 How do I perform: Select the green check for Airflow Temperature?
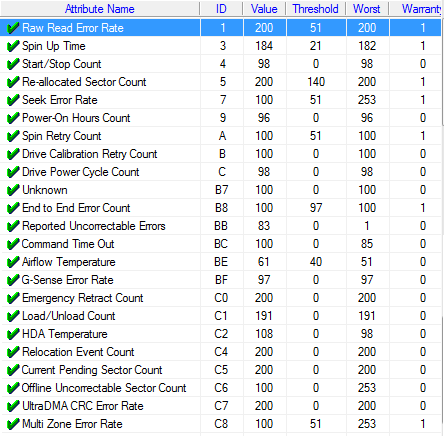coord(13,262)
